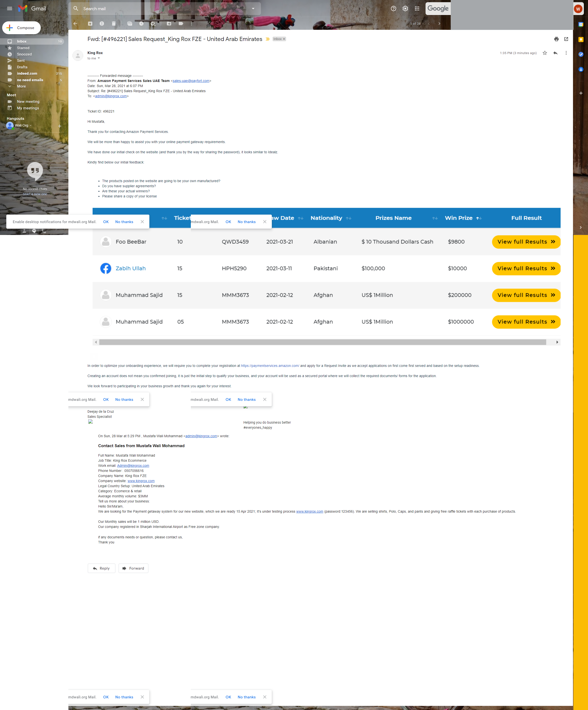The height and width of the screenshot is (710, 588).
Task: Open the Zabih Ullah name link
Action: [x=130, y=268]
